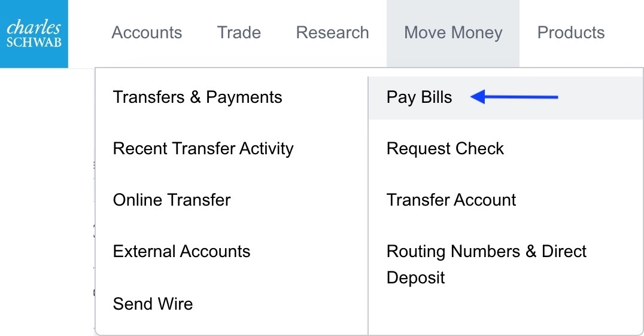The height and width of the screenshot is (336, 644).
Task: Click the word Deposit in the submenu
Action: 415,277
